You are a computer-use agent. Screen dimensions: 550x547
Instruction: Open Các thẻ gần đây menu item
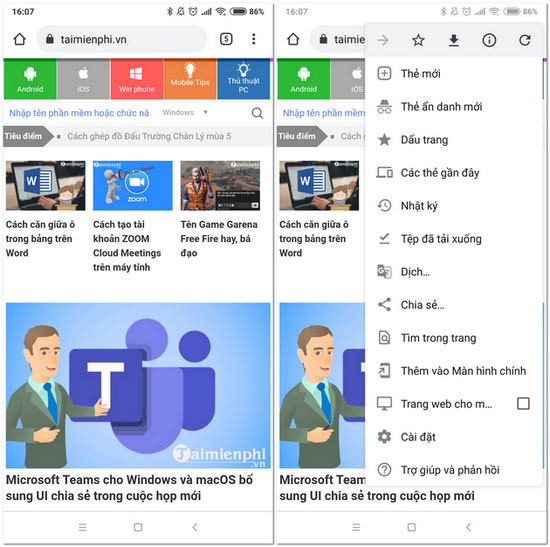(x=454, y=173)
